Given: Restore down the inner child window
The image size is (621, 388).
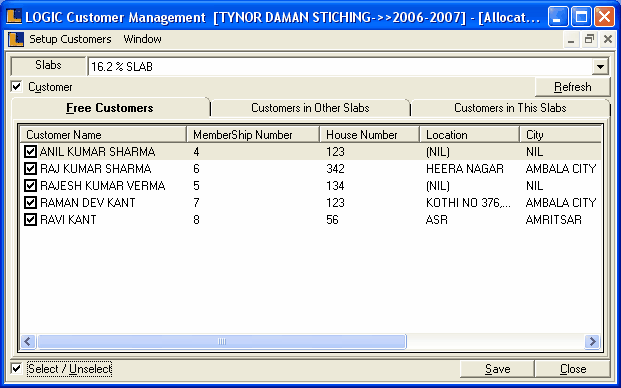Looking at the screenshot, I should point(589,40).
